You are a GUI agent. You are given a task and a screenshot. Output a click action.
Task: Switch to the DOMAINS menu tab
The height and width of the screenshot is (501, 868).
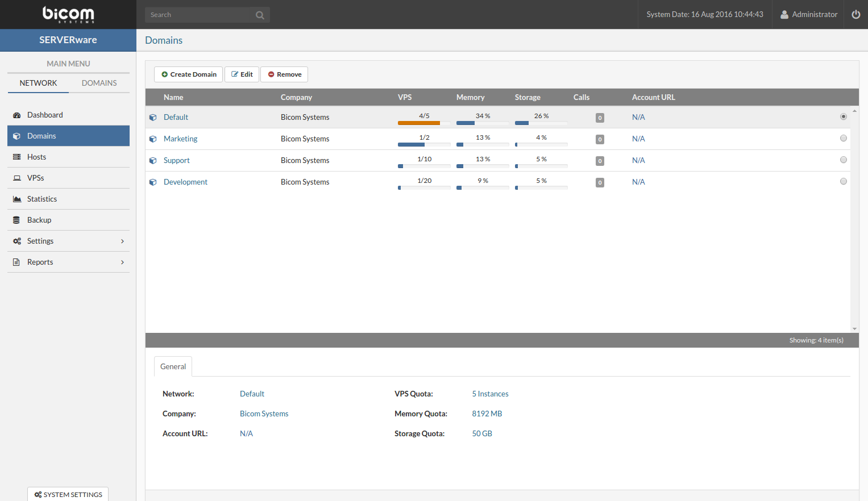click(x=99, y=83)
